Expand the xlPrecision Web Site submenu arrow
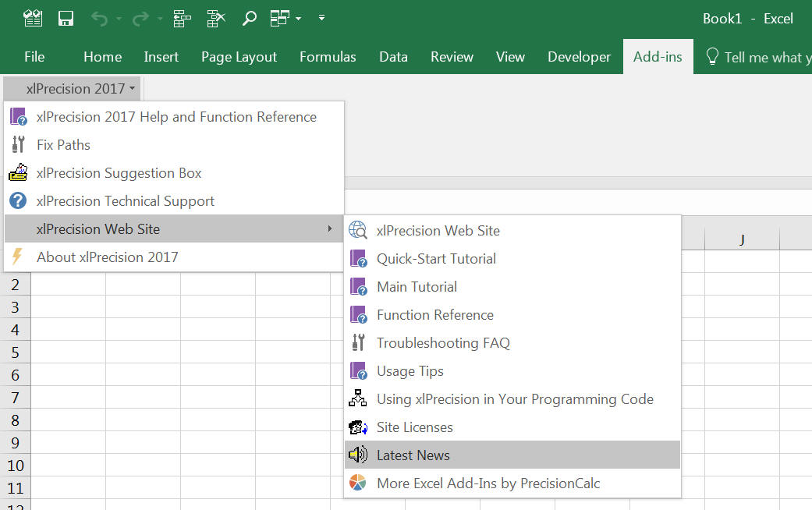Screen dimensions: 812x510 [x=330, y=228]
